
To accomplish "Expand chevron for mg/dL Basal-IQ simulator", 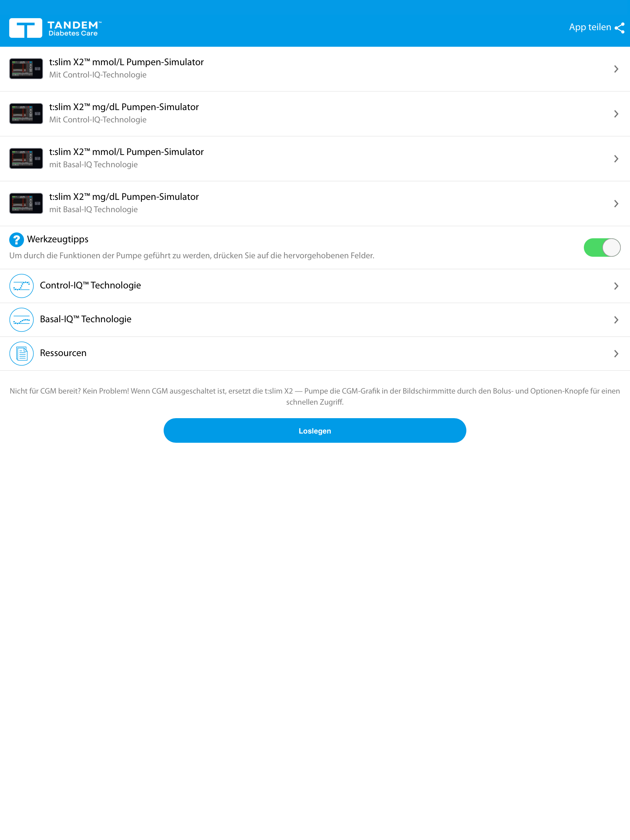I will pyautogui.click(x=616, y=204).
